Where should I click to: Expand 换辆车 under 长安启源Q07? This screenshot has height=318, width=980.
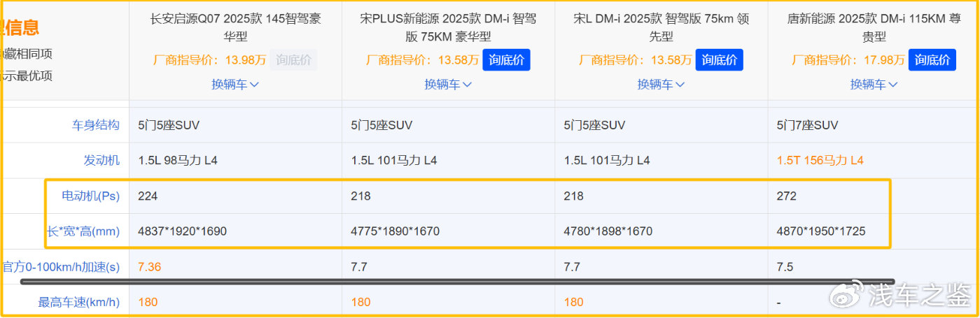pyautogui.click(x=235, y=85)
